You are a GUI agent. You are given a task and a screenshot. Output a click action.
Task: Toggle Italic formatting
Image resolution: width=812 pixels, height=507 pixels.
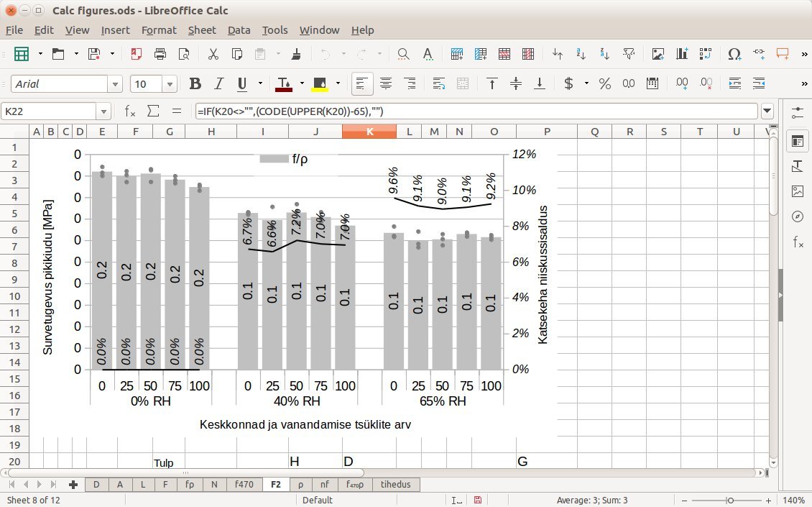click(218, 83)
